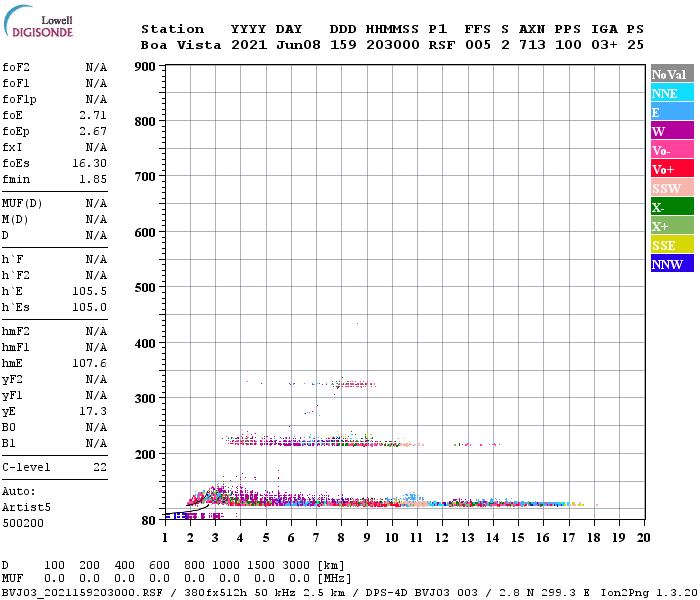Click the foE value 2.71
Image resolution: width=700 pixels, height=600 pixels.
(93, 115)
